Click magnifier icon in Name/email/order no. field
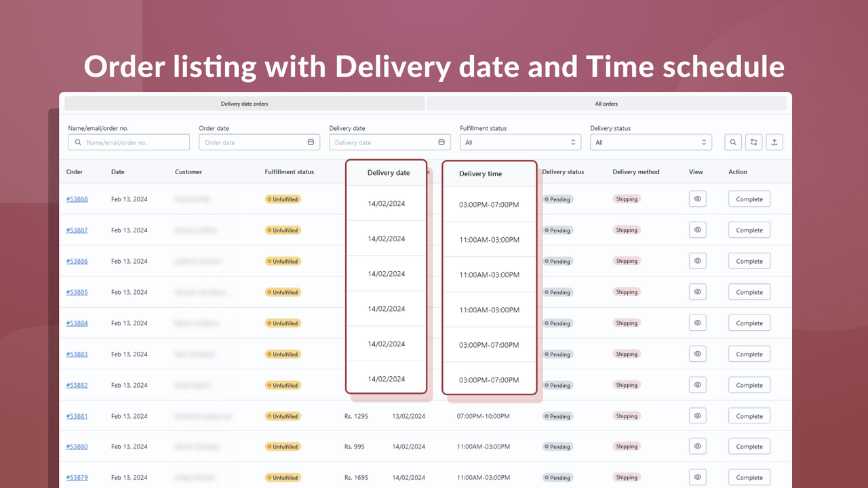868x488 pixels. pos(79,142)
